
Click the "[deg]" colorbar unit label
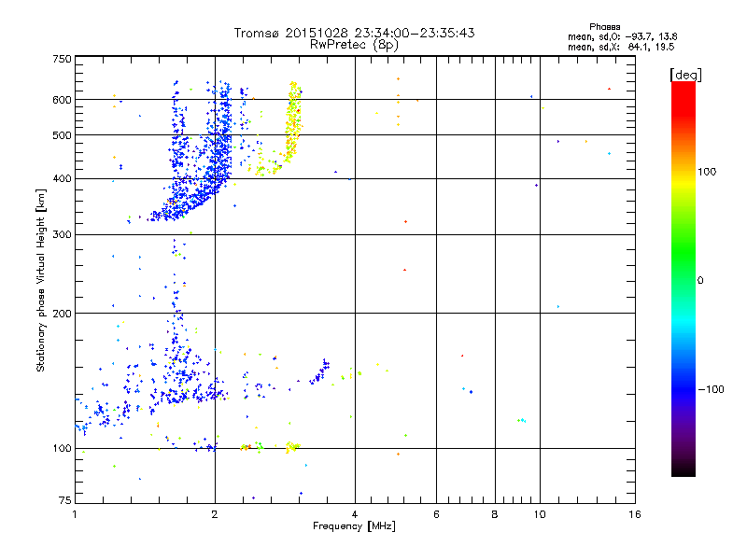pyautogui.click(x=685, y=75)
